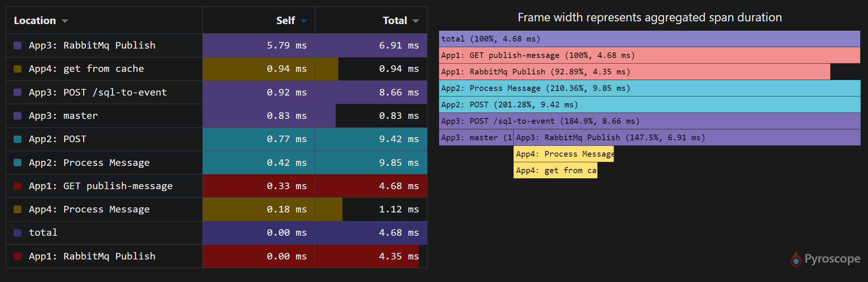Select App2: POST table row name

coord(58,139)
